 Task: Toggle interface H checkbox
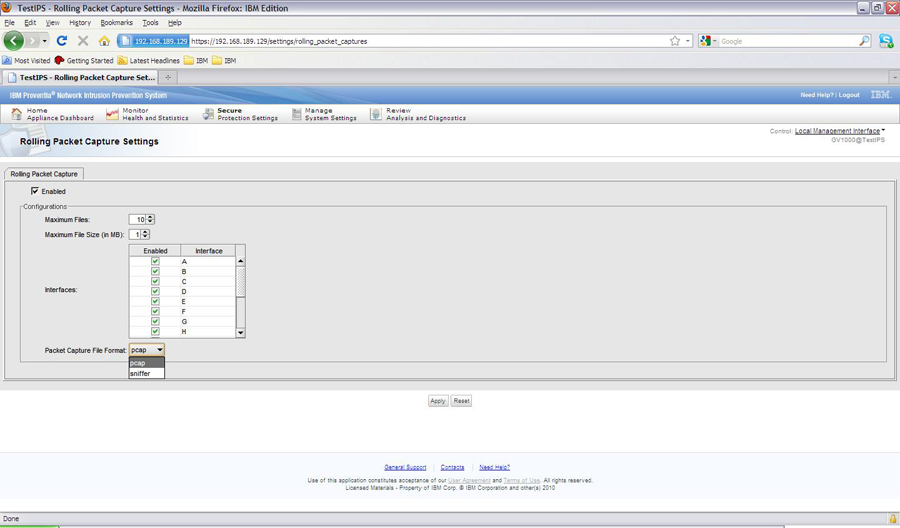pyautogui.click(x=155, y=331)
